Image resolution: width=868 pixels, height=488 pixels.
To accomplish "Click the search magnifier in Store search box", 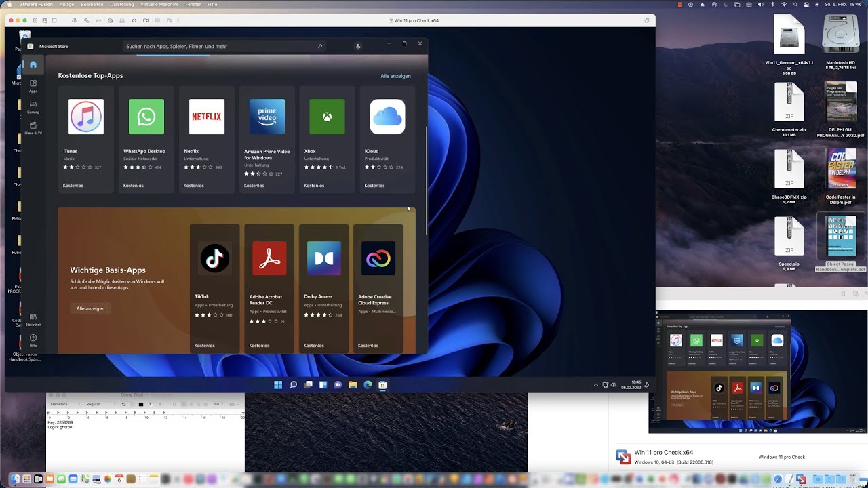I will click(x=320, y=46).
